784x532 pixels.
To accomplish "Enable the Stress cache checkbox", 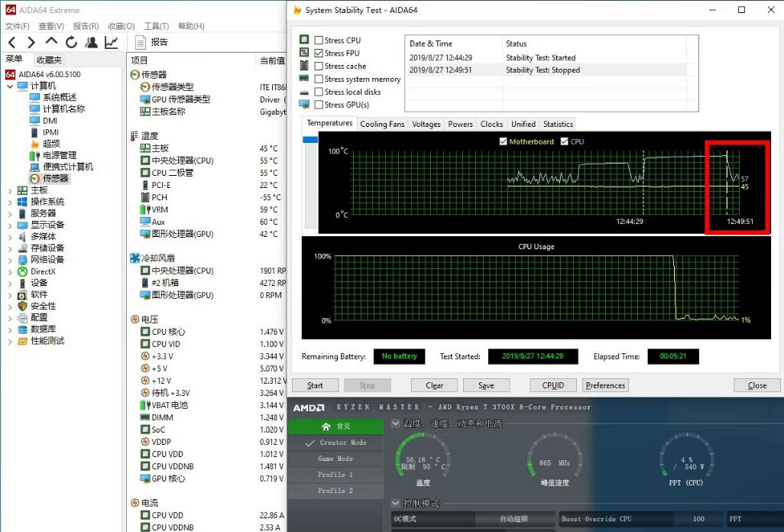I will click(x=319, y=66).
